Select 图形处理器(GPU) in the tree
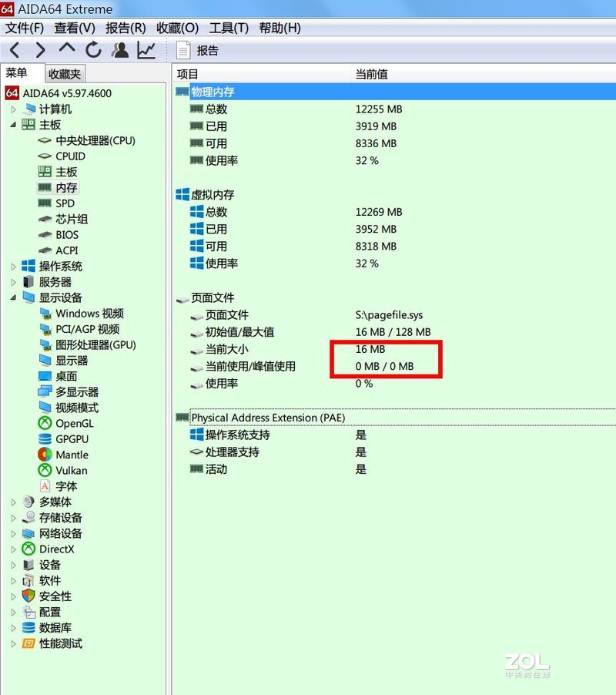Screen dimensions: 616x695 pos(95,345)
